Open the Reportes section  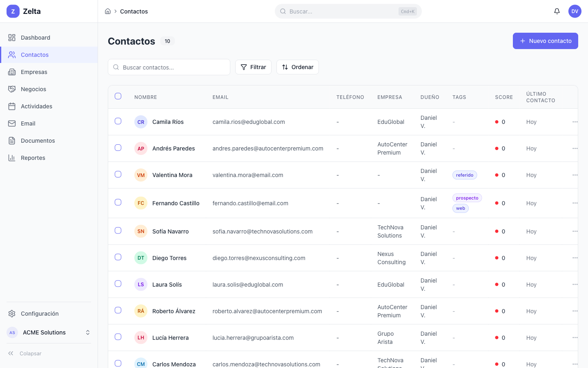pos(33,158)
